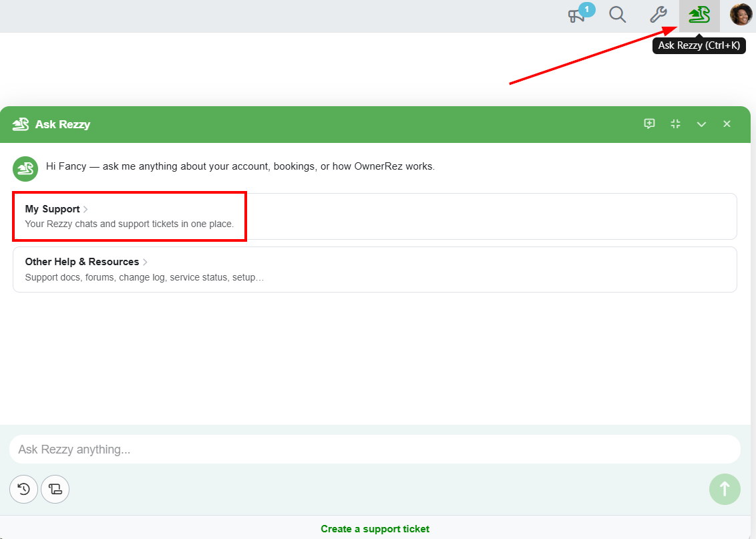
Task: Expand the Other Help & Resources chevron
Action: point(145,262)
